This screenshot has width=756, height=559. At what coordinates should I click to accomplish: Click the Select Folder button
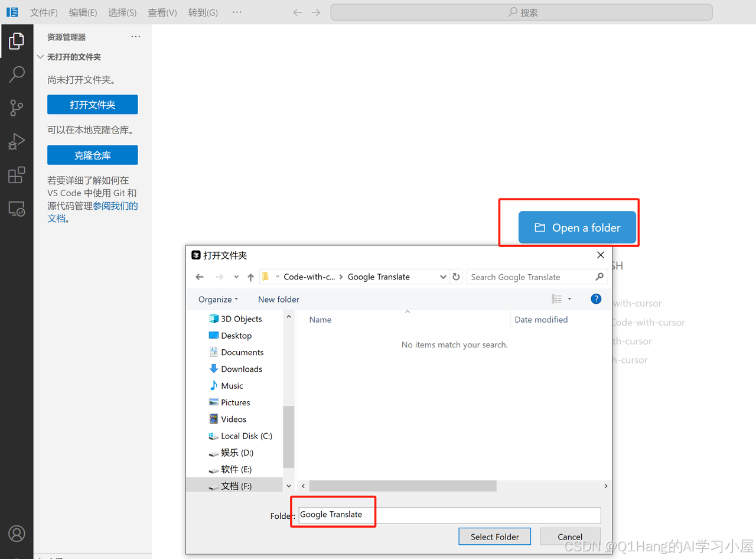point(494,537)
